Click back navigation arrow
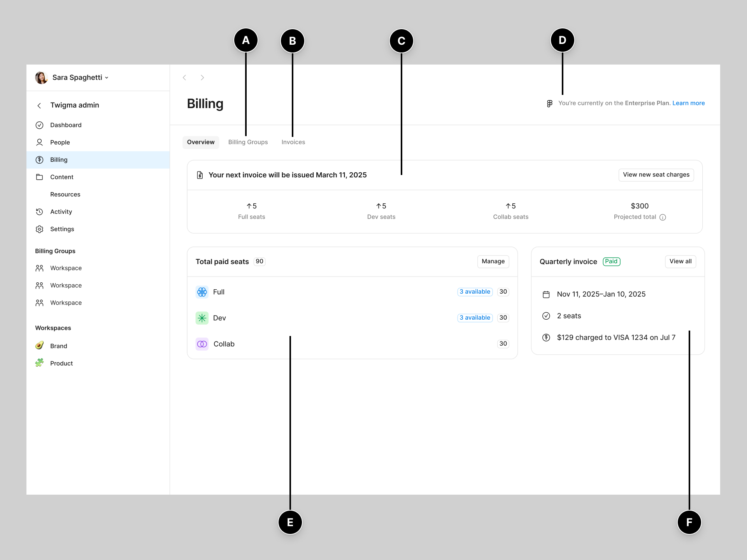 point(185,78)
